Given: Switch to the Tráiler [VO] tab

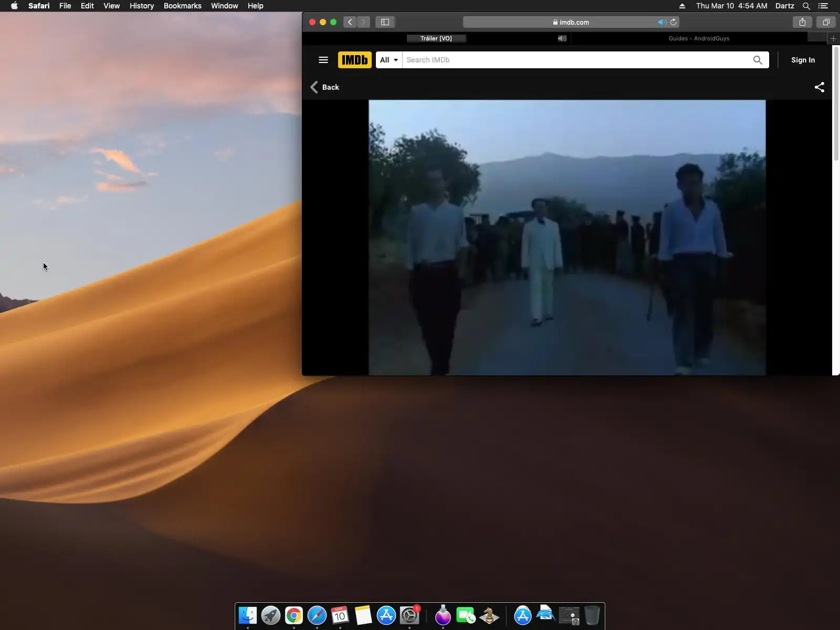Looking at the screenshot, I should (x=436, y=38).
